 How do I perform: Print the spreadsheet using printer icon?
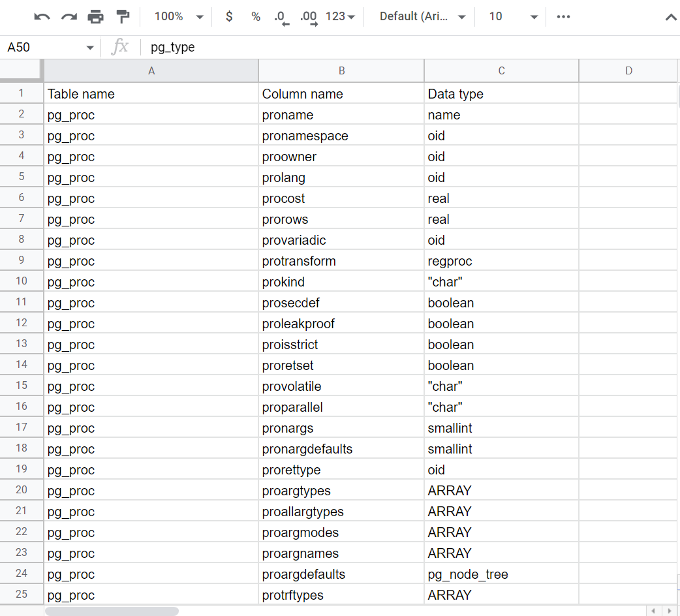(95, 17)
